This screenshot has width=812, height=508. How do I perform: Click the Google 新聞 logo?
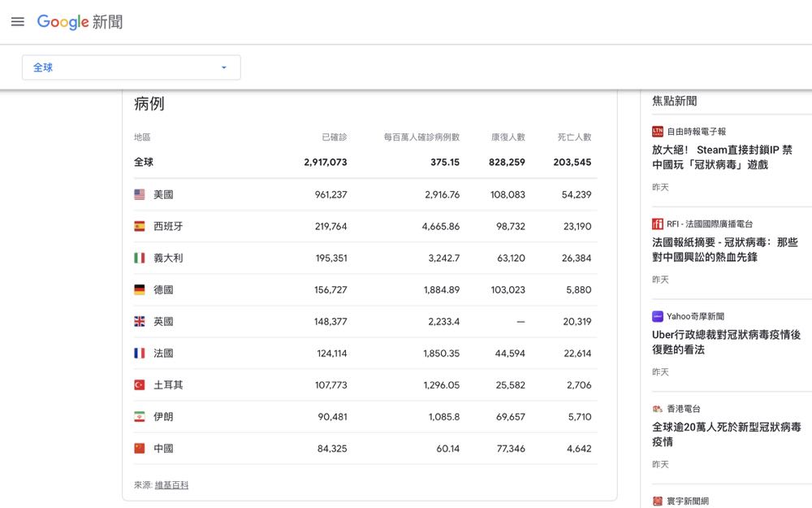click(x=80, y=22)
